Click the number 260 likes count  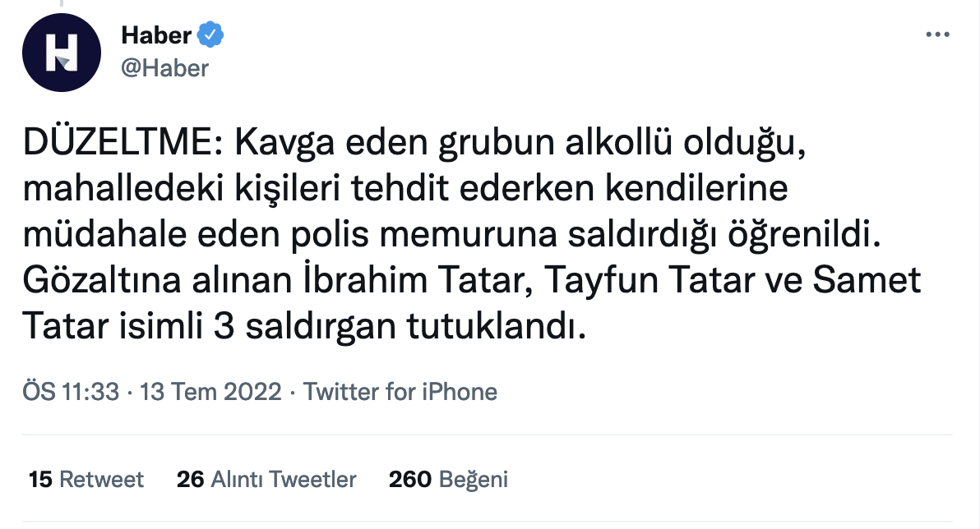click(410, 479)
